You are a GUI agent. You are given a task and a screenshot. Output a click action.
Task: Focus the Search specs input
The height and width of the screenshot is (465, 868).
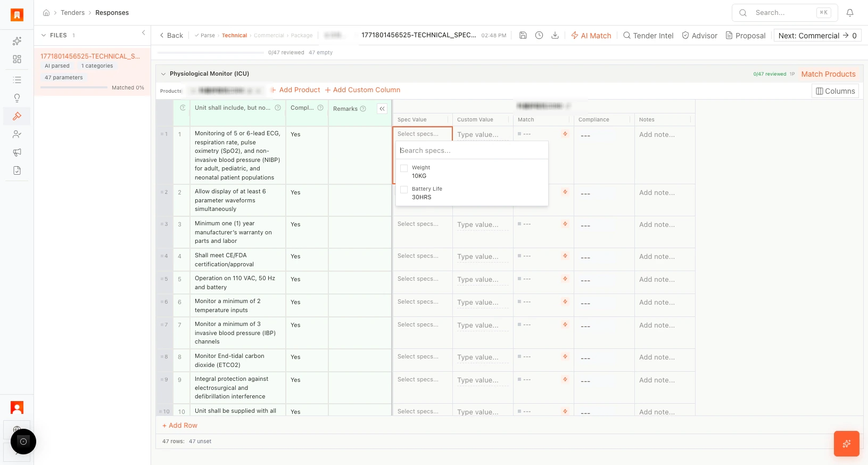coord(472,150)
